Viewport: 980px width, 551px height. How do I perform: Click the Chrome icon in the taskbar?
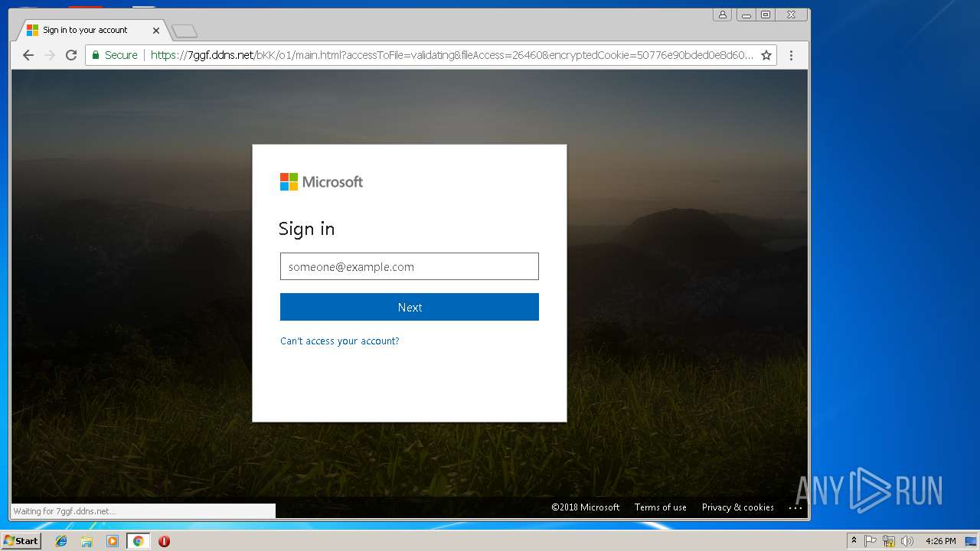pos(138,541)
